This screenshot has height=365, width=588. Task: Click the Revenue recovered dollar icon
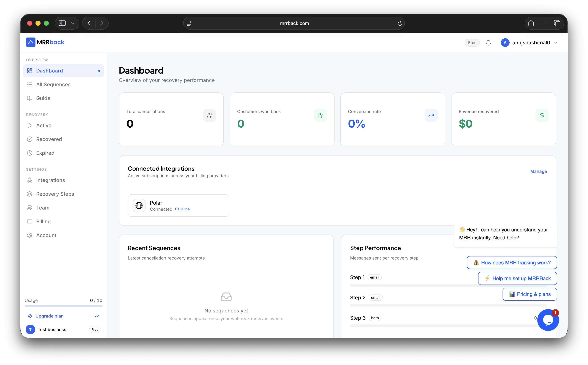[542, 115]
